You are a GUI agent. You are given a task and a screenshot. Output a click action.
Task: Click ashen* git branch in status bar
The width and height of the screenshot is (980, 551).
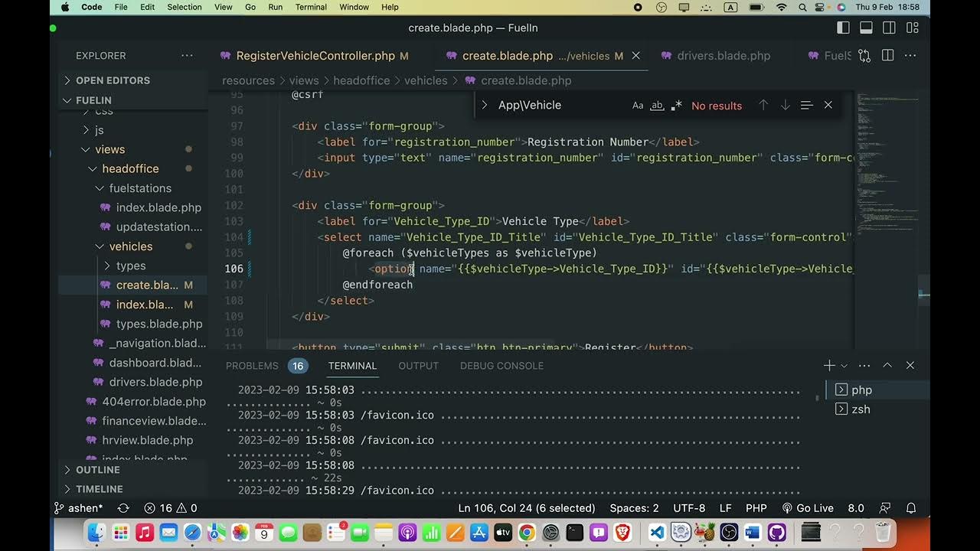(79, 508)
